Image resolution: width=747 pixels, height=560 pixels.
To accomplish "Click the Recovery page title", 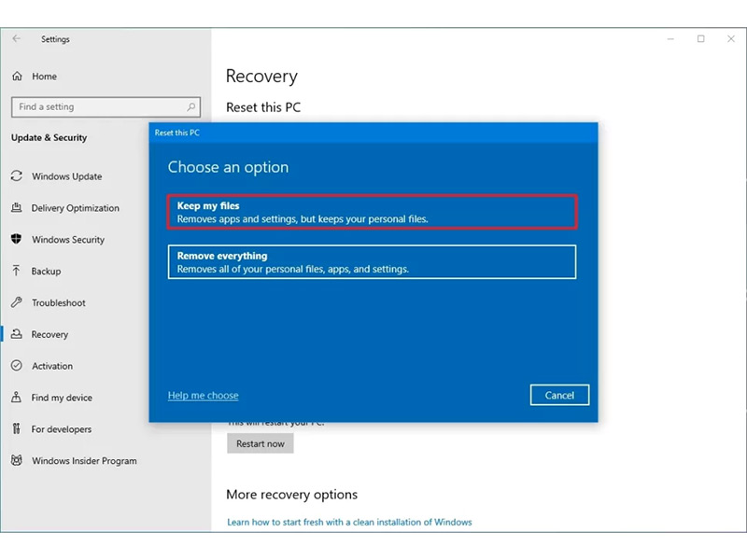I will point(261,77).
